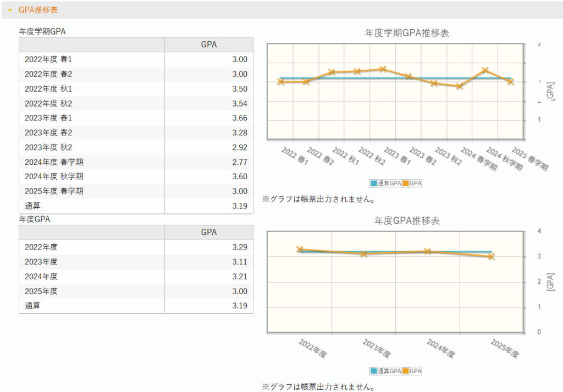
Task: Click the 2022年度 marker in yearly chart
Action: (x=300, y=249)
